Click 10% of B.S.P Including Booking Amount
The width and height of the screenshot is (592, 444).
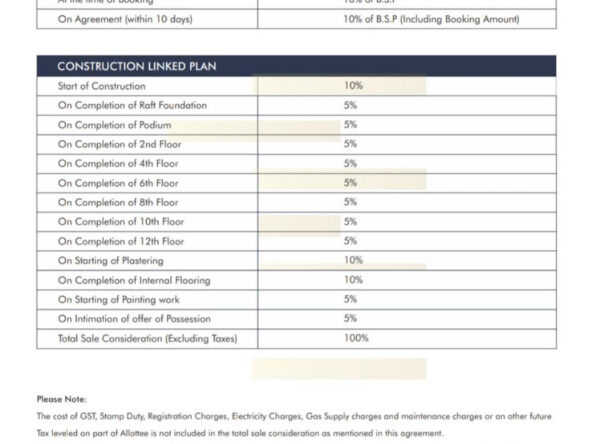click(x=431, y=19)
